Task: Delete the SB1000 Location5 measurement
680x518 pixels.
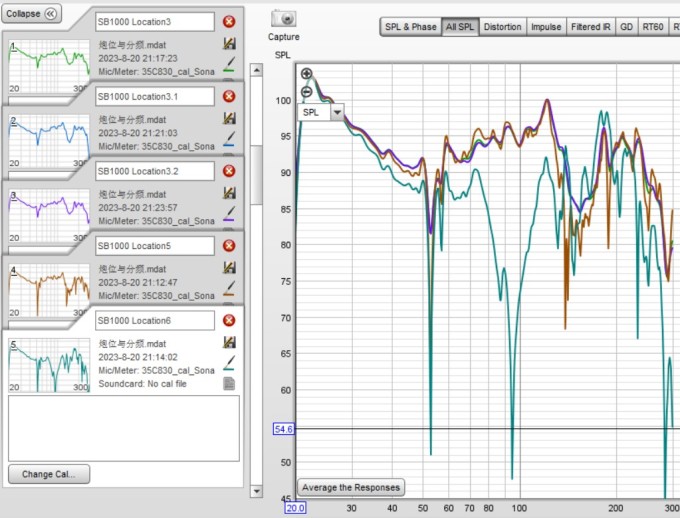Action: coord(229,246)
